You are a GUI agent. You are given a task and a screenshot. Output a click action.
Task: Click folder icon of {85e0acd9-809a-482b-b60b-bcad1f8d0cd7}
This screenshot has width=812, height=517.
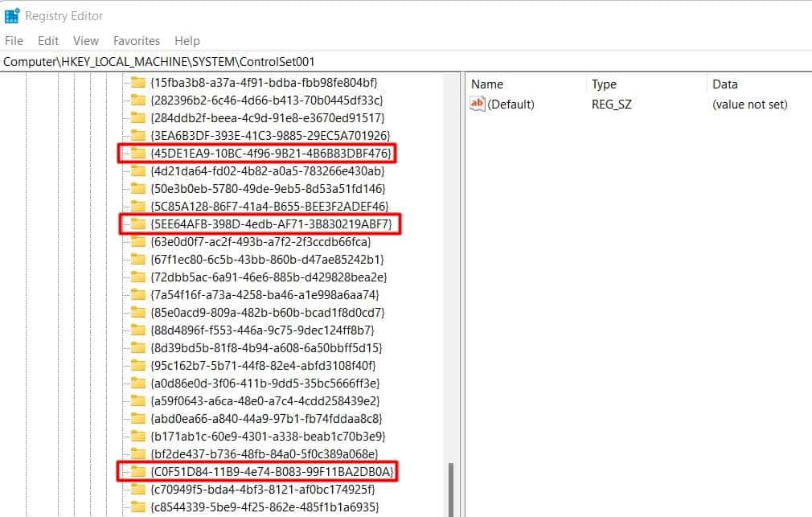pyautogui.click(x=138, y=313)
